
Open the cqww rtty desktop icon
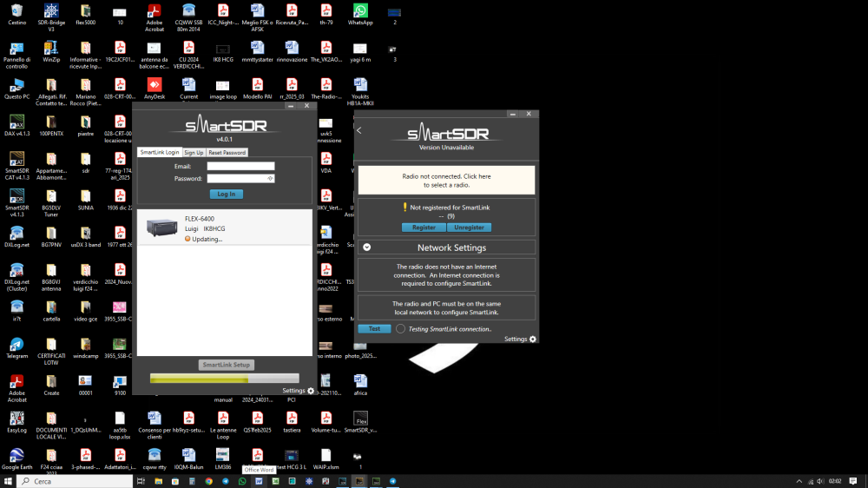[x=155, y=459]
